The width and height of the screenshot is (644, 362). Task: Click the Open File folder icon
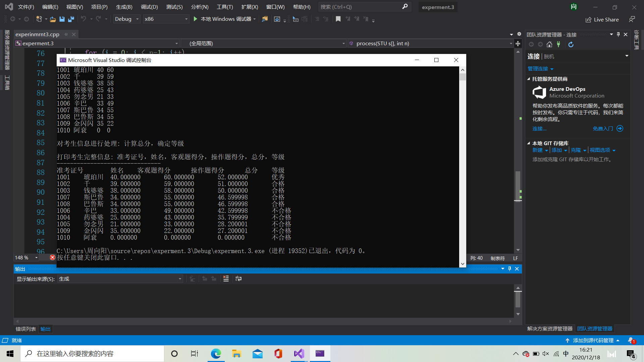click(x=53, y=19)
